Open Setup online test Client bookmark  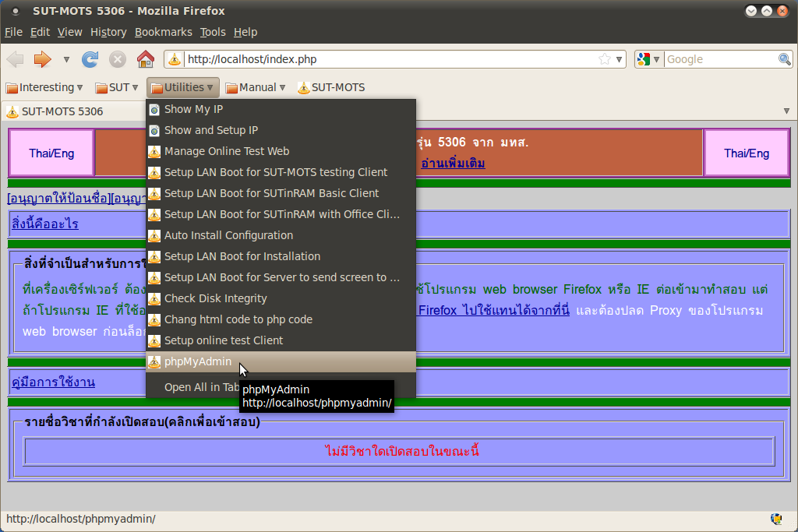(281, 340)
